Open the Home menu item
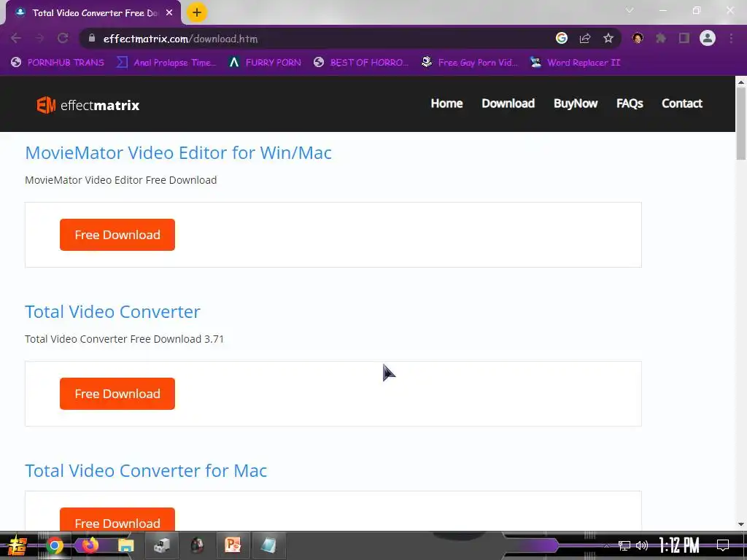The width and height of the screenshot is (747, 560). click(447, 104)
